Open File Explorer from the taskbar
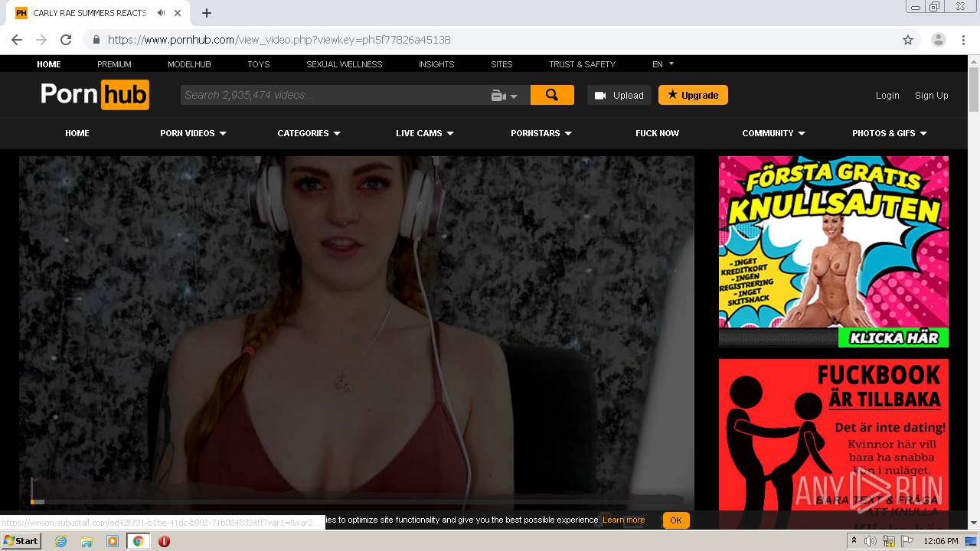980x551 pixels. tap(87, 541)
